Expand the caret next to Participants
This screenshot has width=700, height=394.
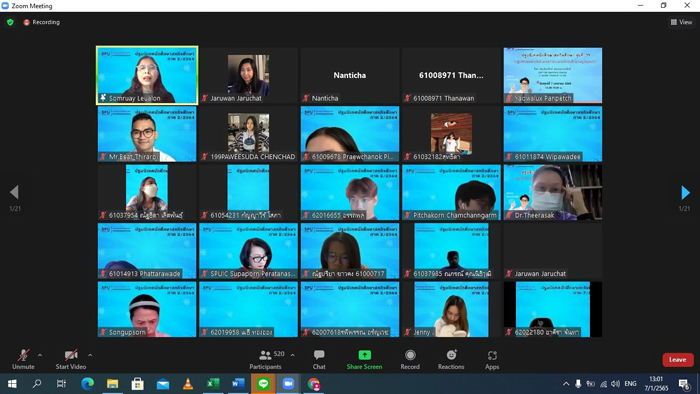(292, 355)
